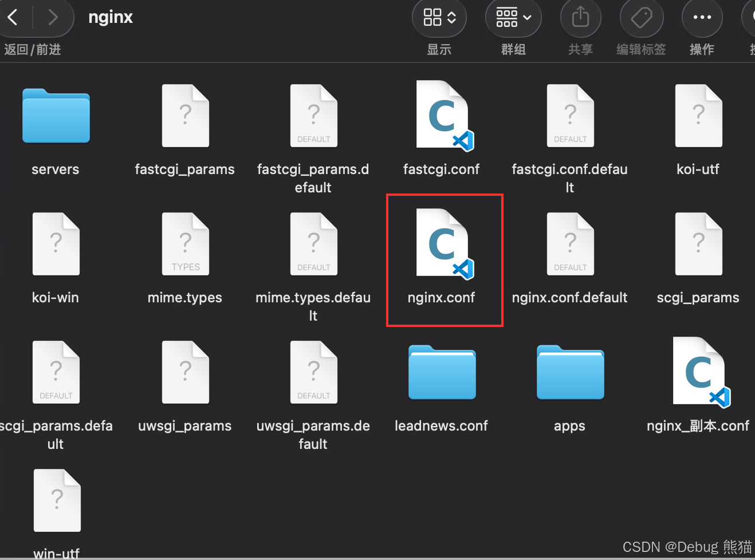Select the mime.types file icon
This screenshot has height=560, width=755.
185,244
